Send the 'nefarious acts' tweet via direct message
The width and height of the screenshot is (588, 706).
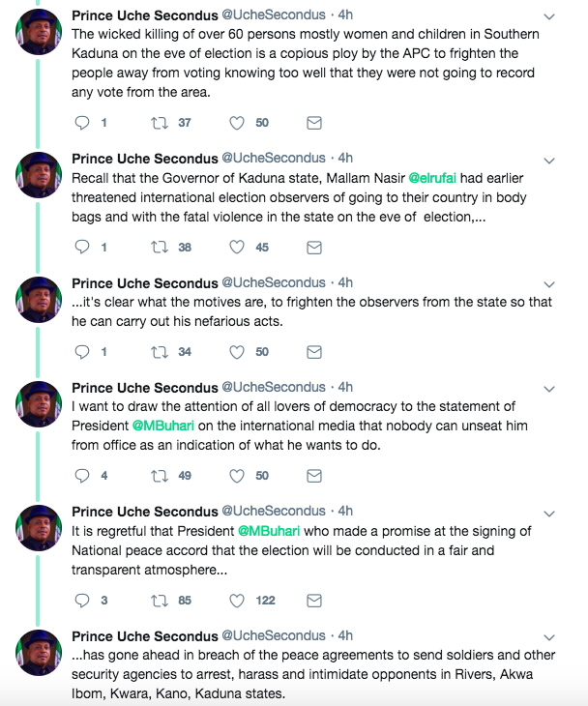pyautogui.click(x=313, y=352)
